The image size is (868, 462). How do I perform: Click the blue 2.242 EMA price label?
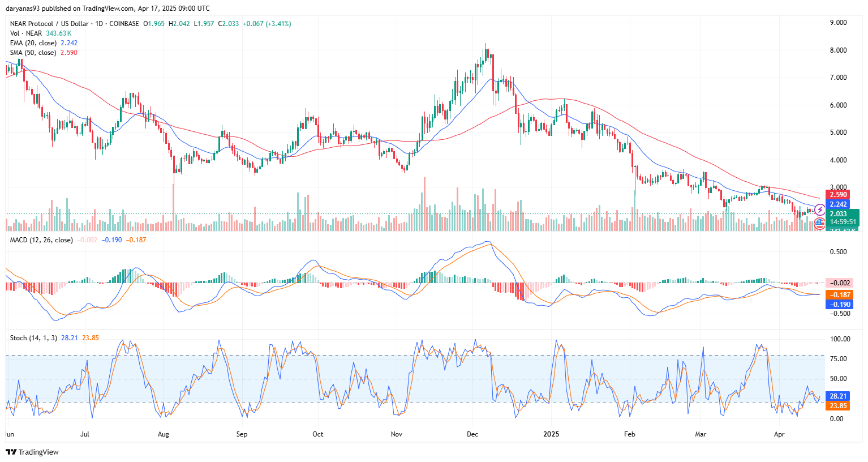tap(837, 204)
